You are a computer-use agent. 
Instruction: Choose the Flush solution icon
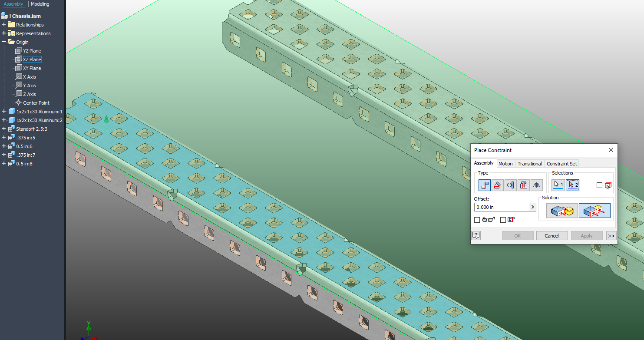(594, 211)
